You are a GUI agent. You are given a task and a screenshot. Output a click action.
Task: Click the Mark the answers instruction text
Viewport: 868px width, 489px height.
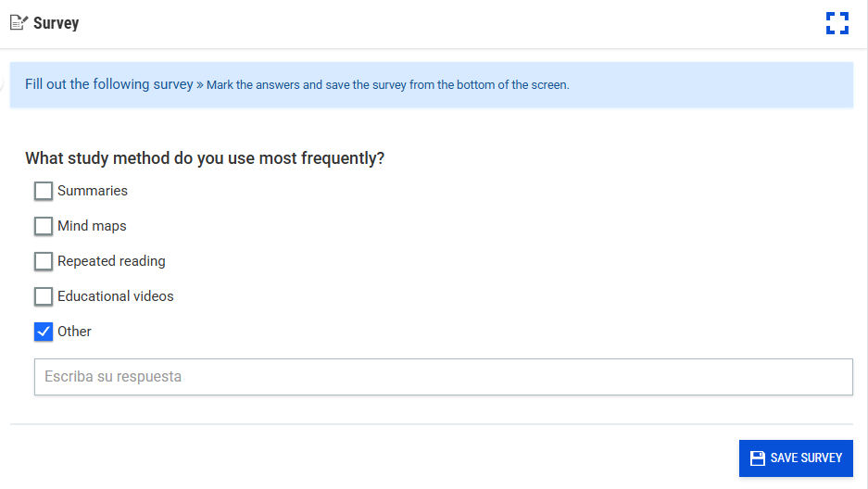387,85
